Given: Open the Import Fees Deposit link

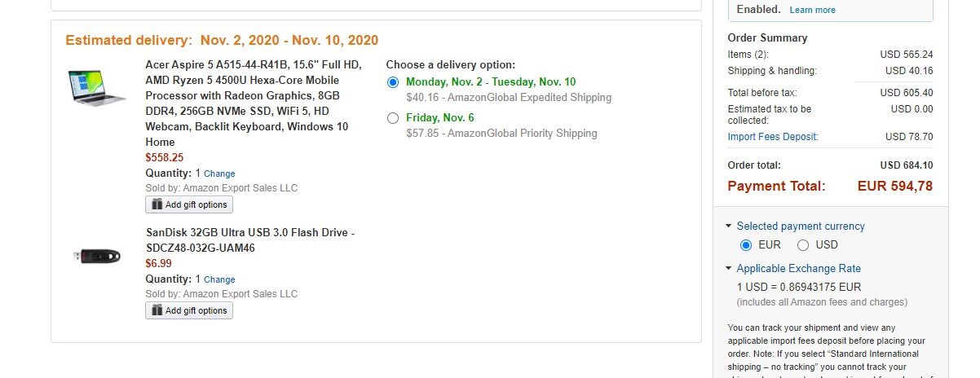Looking at the screenshot, I should (773, 137).
